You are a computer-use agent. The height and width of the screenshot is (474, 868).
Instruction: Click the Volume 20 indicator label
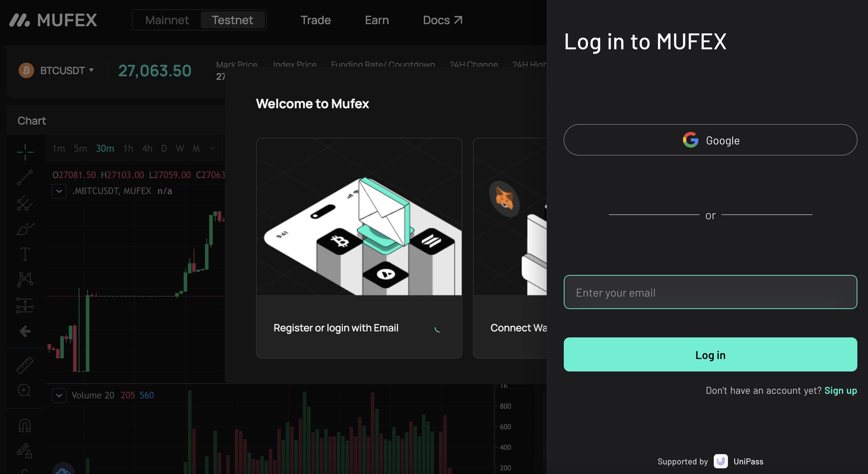tap(93, 395)
